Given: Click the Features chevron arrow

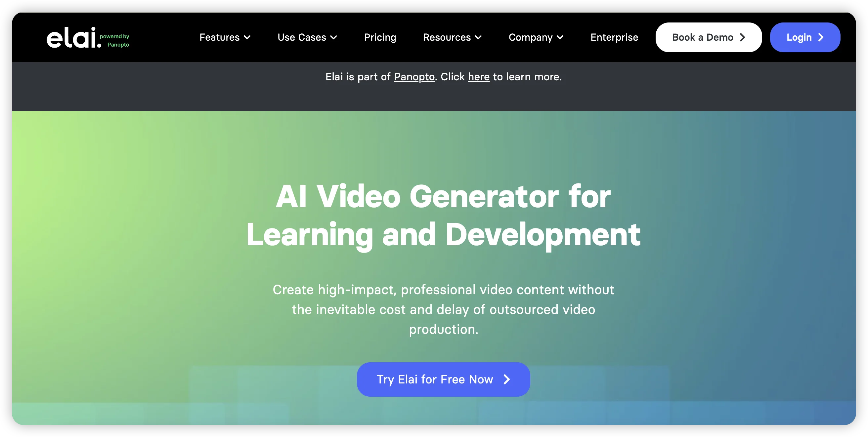Looking at the screenshot, I should tap(247, 37).
